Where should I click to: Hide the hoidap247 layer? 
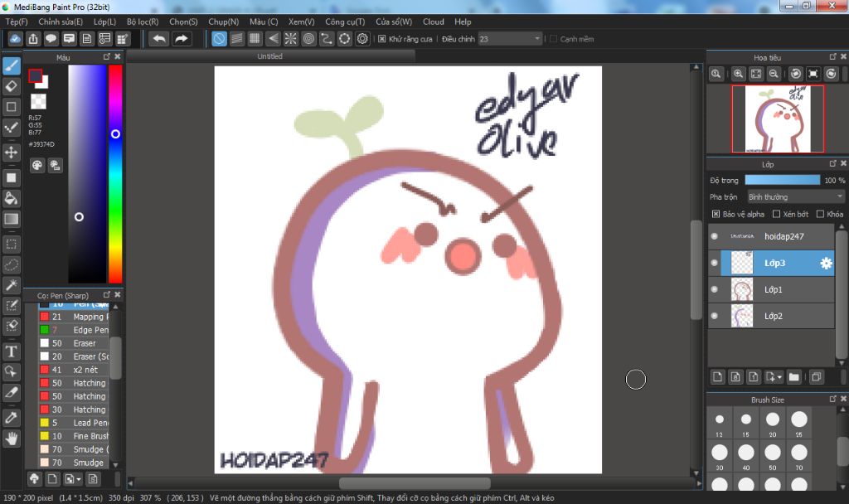click(714, 236)
